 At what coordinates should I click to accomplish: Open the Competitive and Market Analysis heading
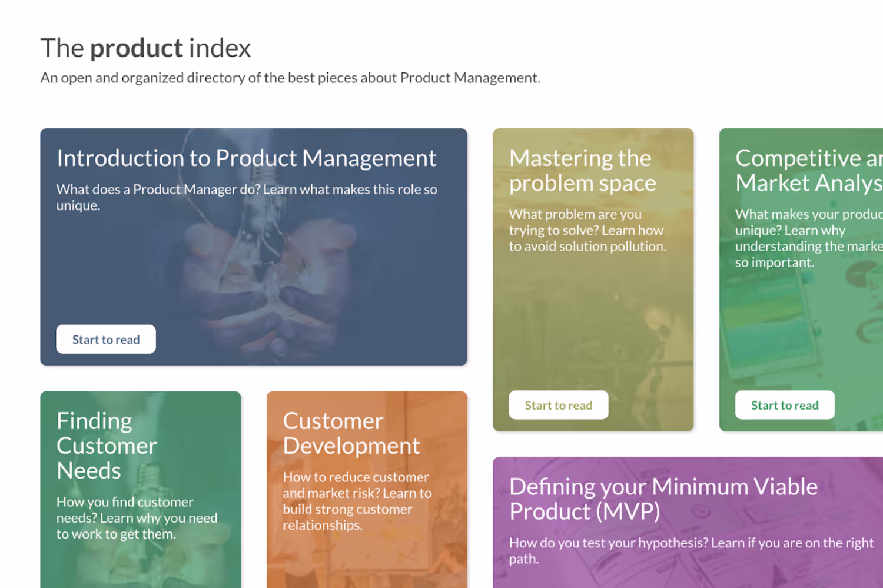pyautogui.click(x=808, y=171)
